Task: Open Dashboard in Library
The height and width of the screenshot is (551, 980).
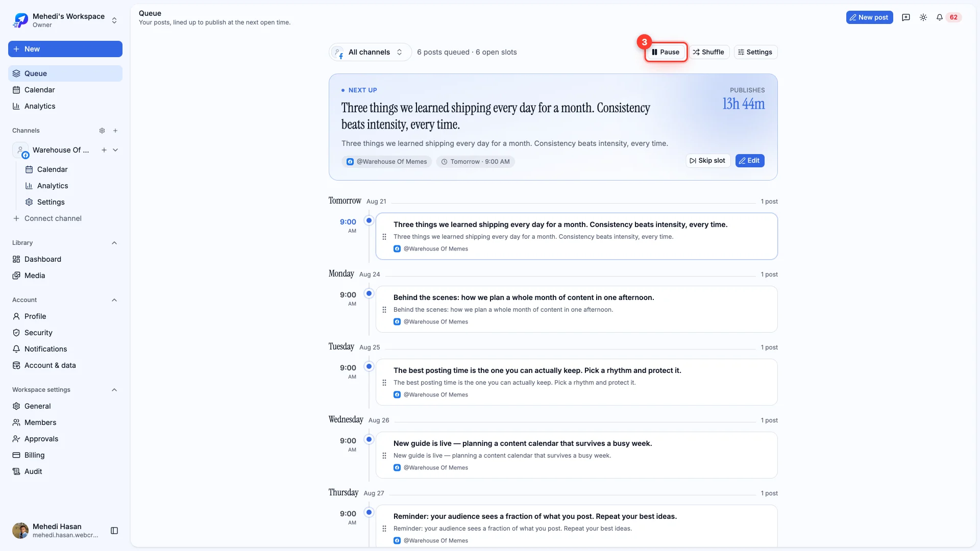Action: [65, 259]
